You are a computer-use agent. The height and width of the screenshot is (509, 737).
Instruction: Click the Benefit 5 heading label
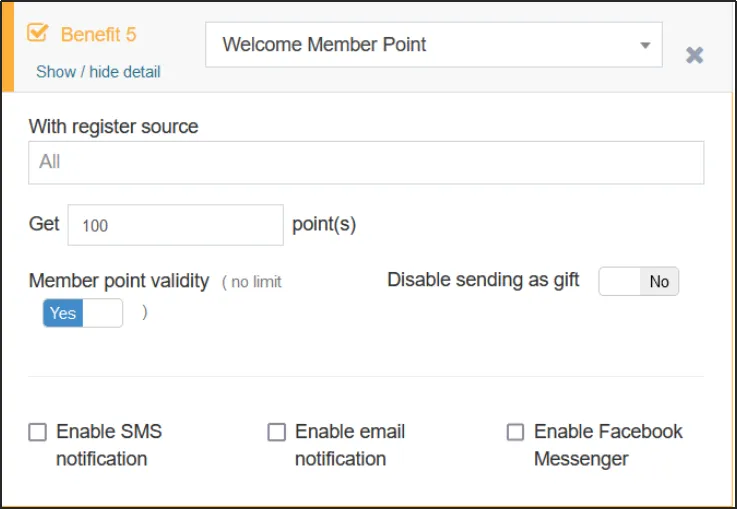click(x=98, y=34)
